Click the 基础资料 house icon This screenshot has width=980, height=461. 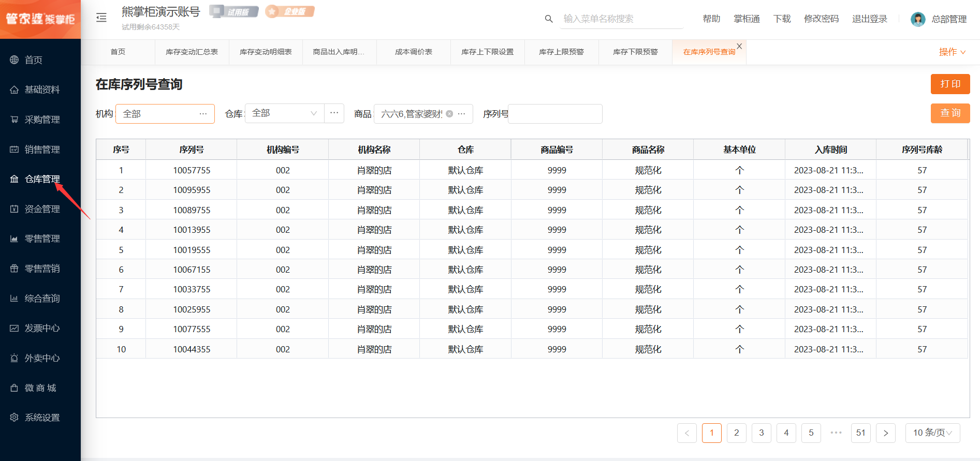[14, 90]
